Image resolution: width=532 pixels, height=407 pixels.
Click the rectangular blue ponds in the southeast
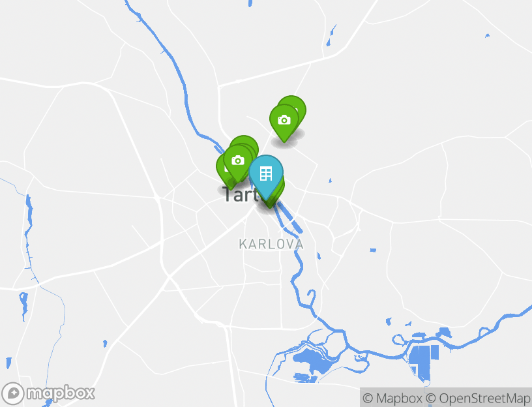(x=423, y=361)
